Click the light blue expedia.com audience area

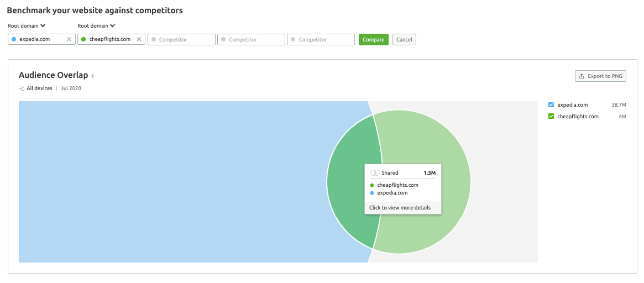[166, 182]
